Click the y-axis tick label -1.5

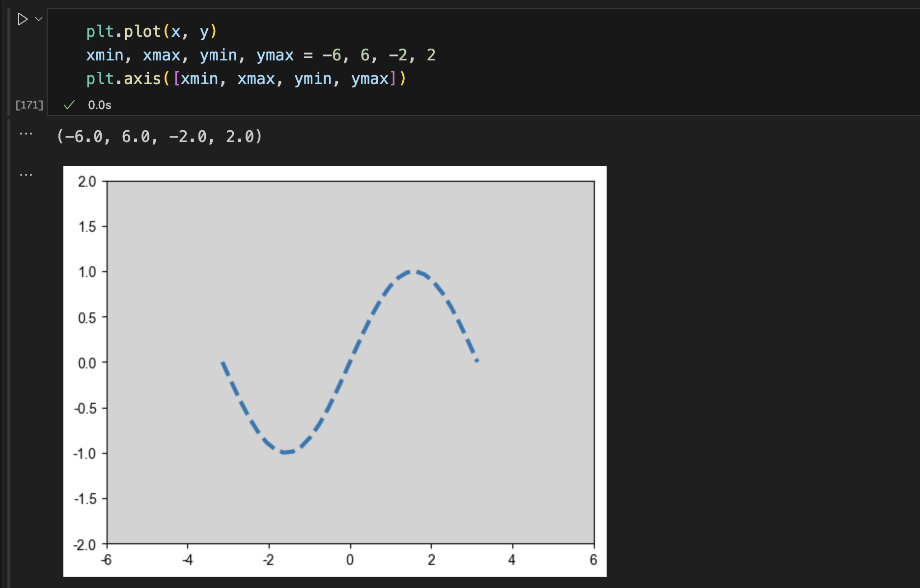85,499
